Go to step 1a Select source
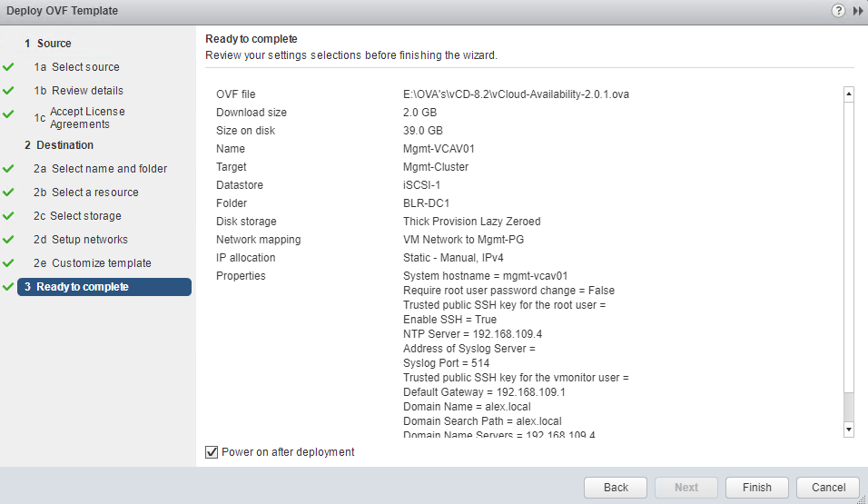 [x=85, y=67]
